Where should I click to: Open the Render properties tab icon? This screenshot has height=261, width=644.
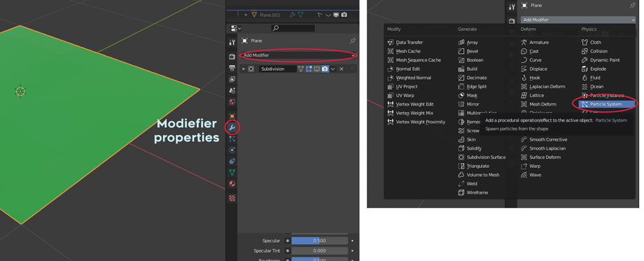point(232,57)
